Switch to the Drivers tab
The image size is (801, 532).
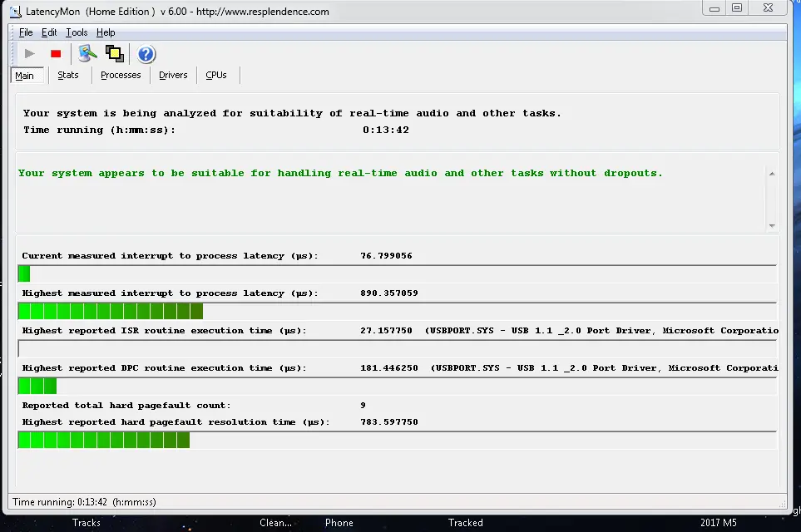173,75
